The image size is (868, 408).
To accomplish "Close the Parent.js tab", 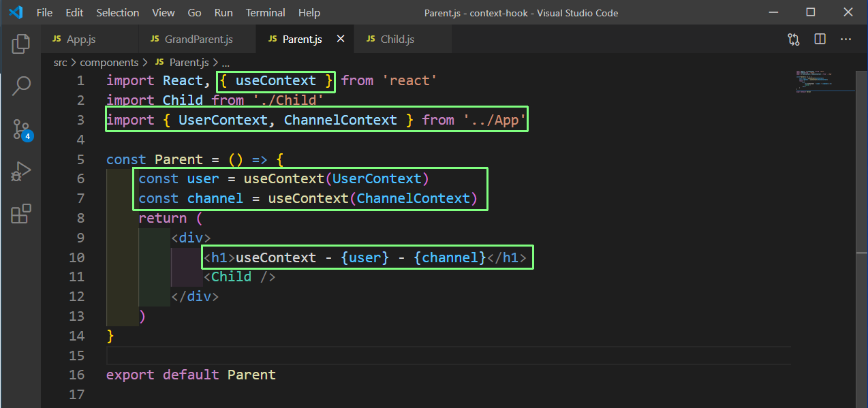I will click(x=341, y=40).
